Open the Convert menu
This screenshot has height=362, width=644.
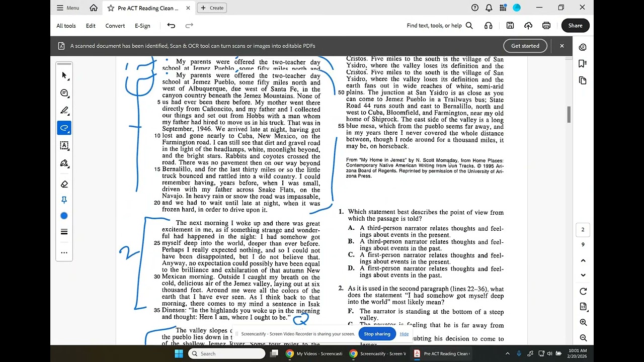click(115, 26)
